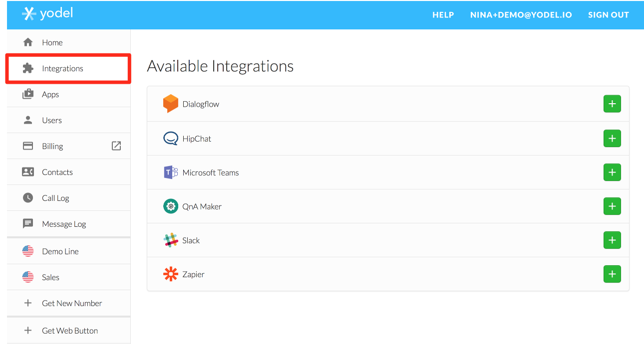Click the Message Log chat icon
The height and width of the screenshot is (344, 644).
28,224
